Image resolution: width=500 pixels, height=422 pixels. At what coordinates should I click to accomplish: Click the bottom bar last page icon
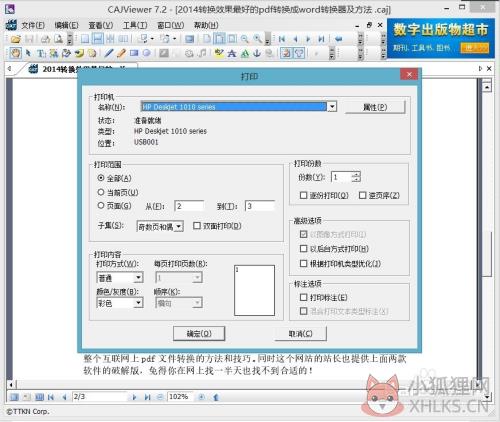pos(147,397)
